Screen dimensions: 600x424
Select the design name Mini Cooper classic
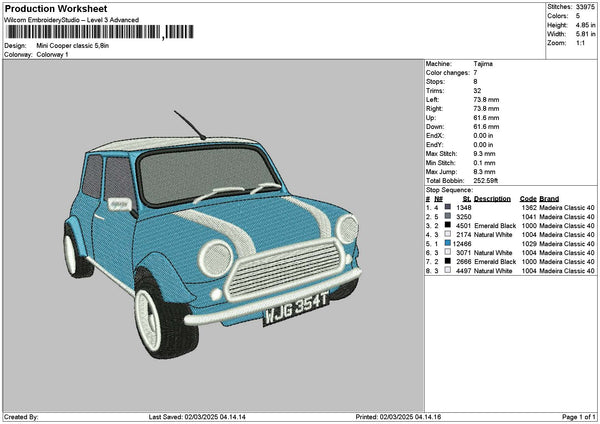77,46
